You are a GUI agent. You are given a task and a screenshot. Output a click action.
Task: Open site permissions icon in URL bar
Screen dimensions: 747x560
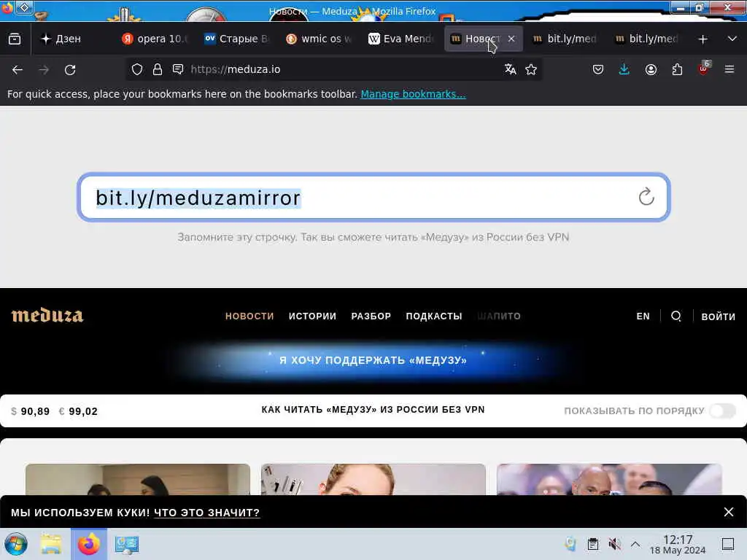tap(178, 69)
